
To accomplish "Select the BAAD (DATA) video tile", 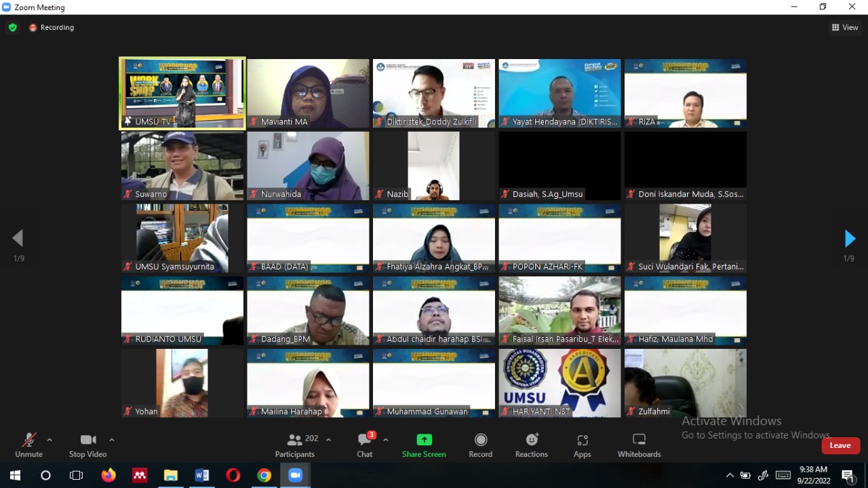I will pos(309,238).
